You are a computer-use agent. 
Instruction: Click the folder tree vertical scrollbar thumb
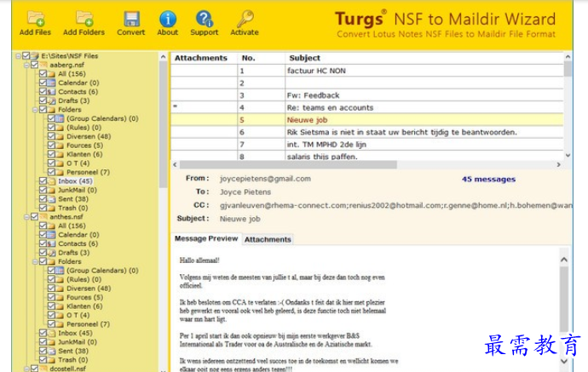pyautogui.click(x=163, y=125)
